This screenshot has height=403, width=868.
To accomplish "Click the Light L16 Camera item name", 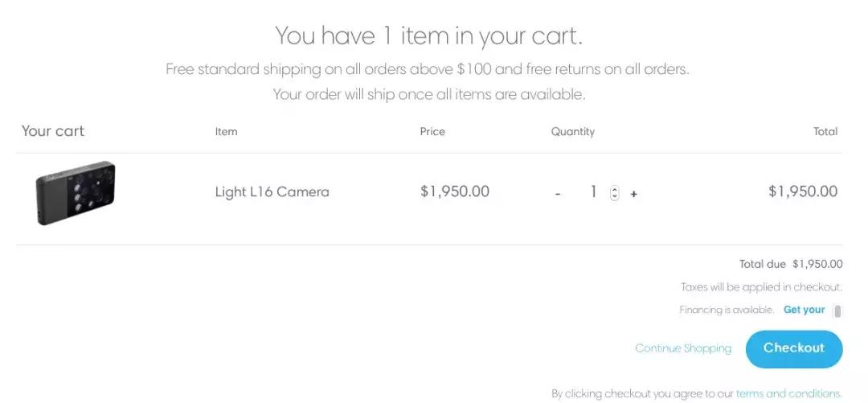I will [272, 192].
